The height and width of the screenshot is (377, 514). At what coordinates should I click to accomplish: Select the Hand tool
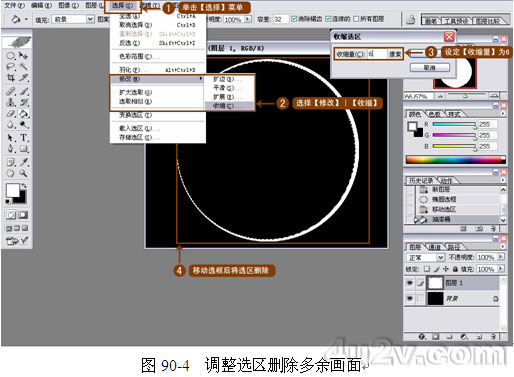pos(11,173)
